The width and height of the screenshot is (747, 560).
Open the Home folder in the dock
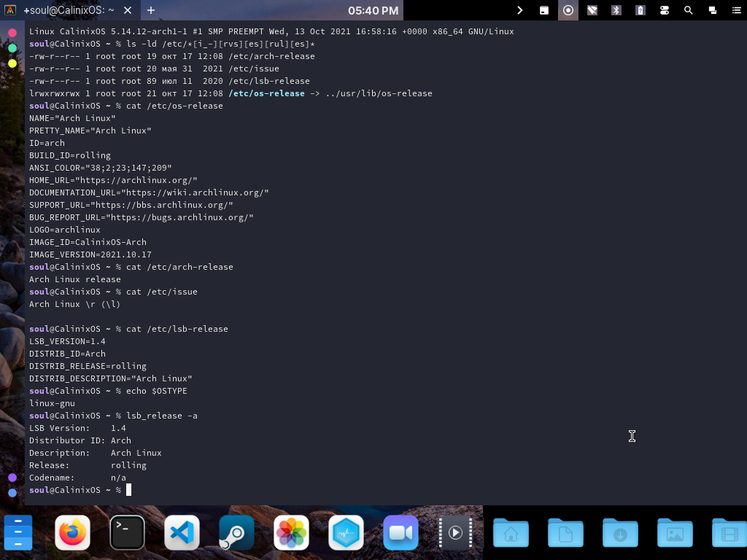click(511, 532)
